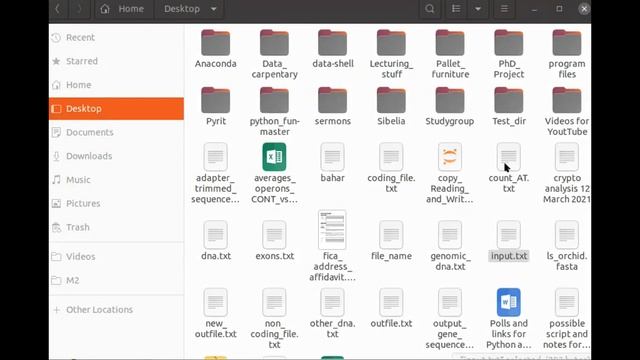Viewport: 640px width, 360px height.
Task: Go to Recent in the sidebar
Action: pyautogui.click(x=116, y=38)
